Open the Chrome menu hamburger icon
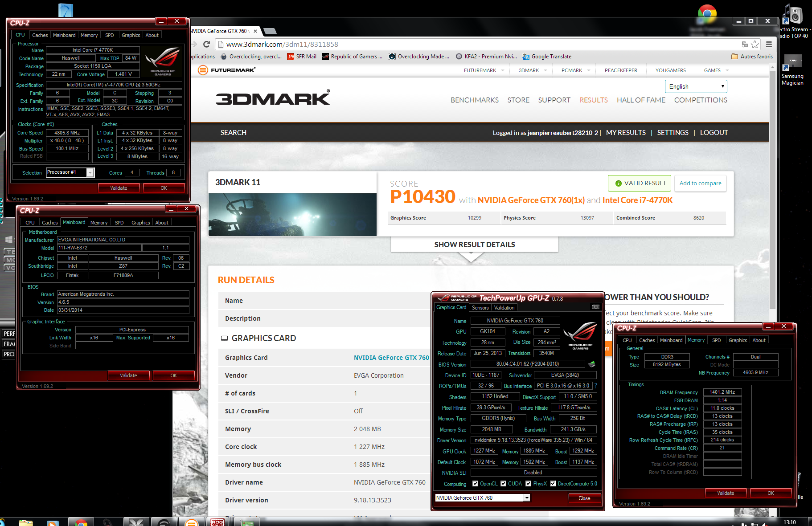 coord(769,44)
